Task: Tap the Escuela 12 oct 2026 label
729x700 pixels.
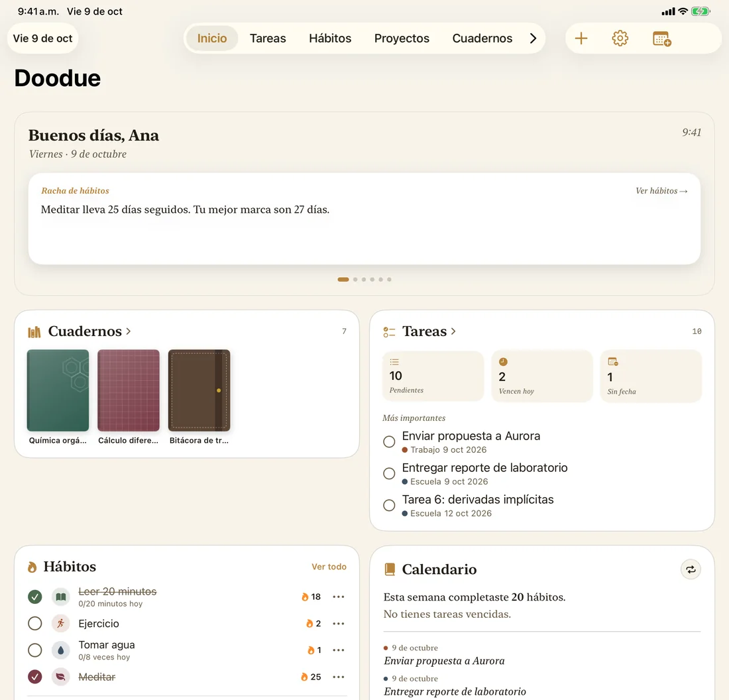Action: (446, 514)
